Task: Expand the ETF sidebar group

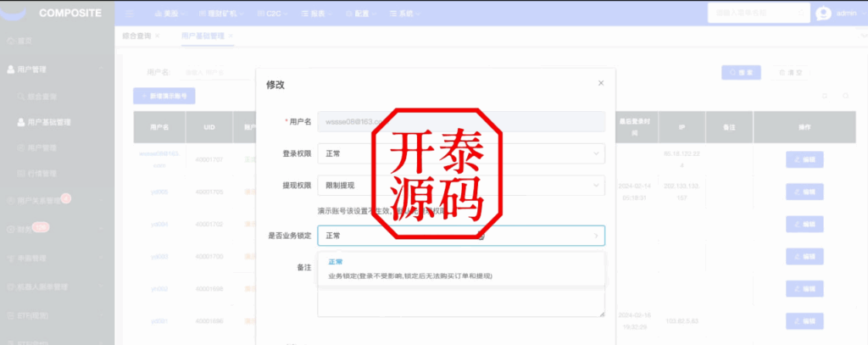Action: (57, 315)
